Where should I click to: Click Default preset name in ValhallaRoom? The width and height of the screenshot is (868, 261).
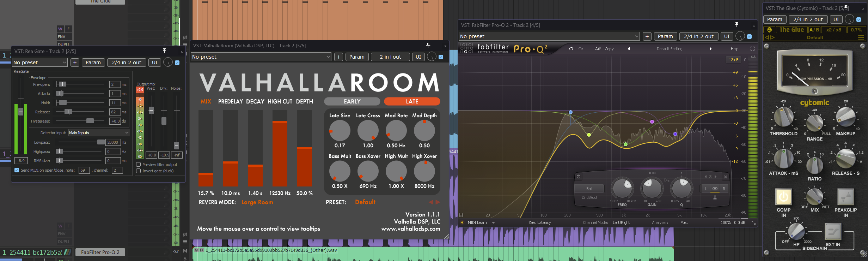click(365, 202)
